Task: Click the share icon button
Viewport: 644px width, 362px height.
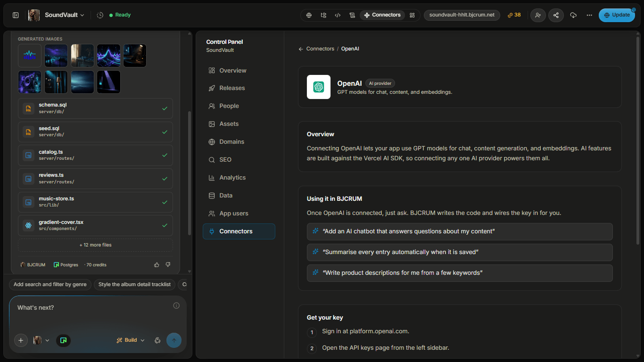Action: point(556,15)
